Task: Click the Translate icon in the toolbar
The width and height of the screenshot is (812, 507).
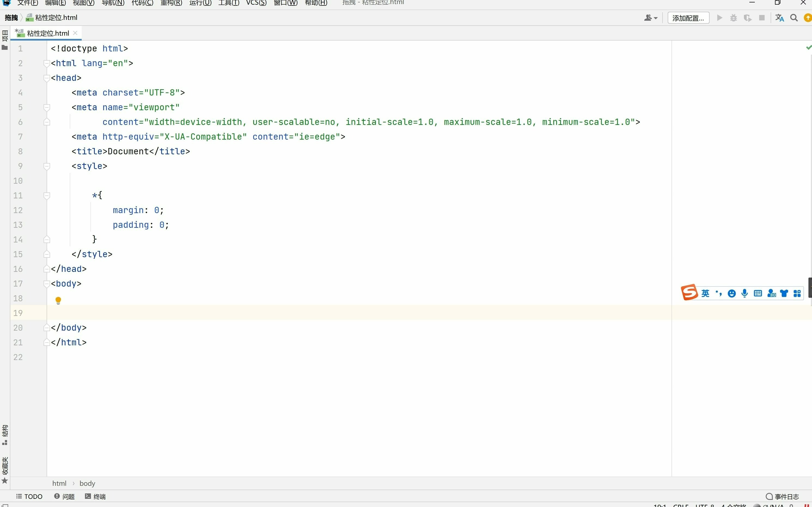Action: click(779, 18)
